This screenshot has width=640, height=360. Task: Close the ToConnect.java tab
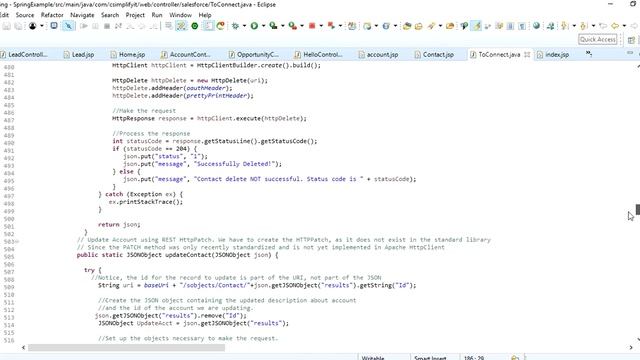point(527,54)
